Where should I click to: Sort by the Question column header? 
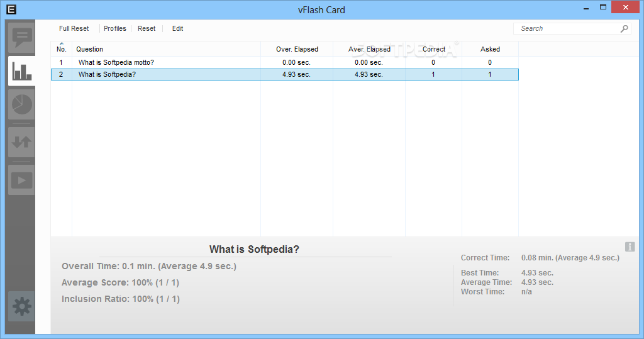coord(166,49)
